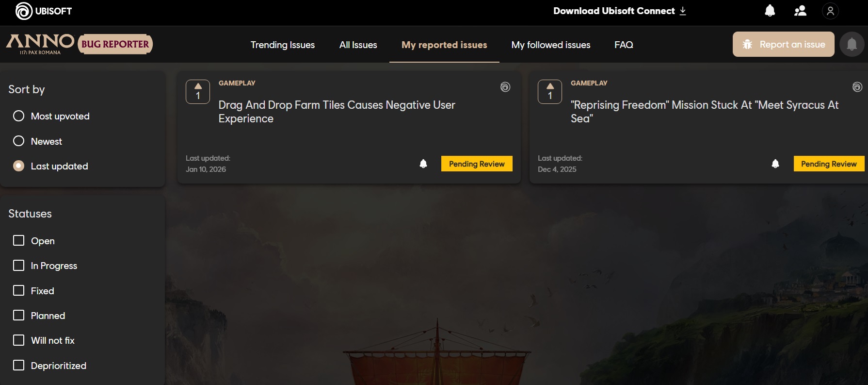Click Report an issue button
Screen dimensions: 868x385
pos(784,44)
